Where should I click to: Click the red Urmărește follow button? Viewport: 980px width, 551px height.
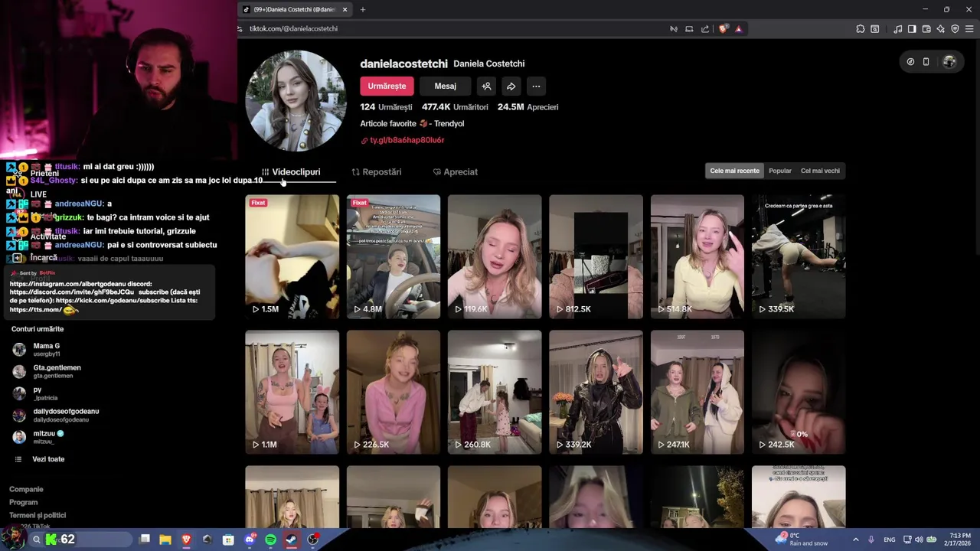pyautogui.click(x=387, y=86)
